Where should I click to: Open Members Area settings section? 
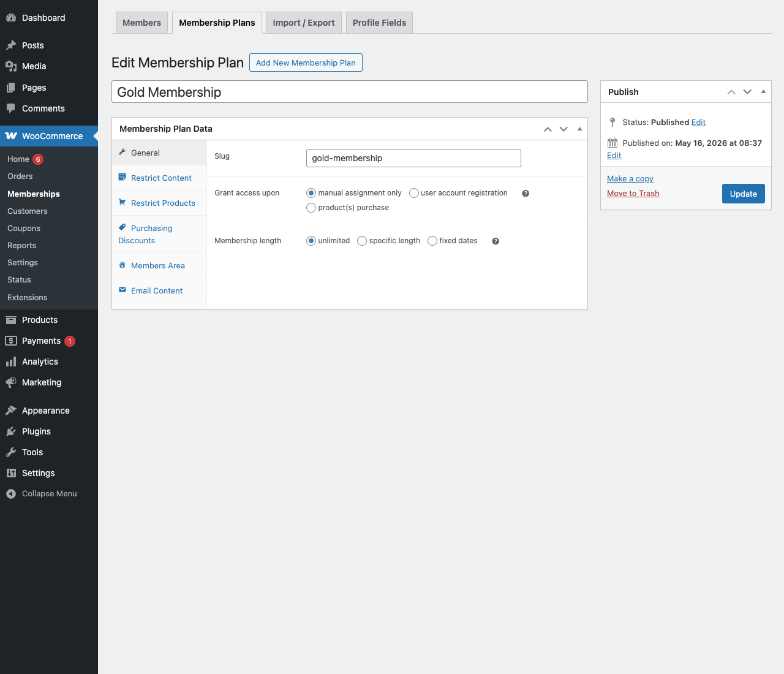[158, 265]
